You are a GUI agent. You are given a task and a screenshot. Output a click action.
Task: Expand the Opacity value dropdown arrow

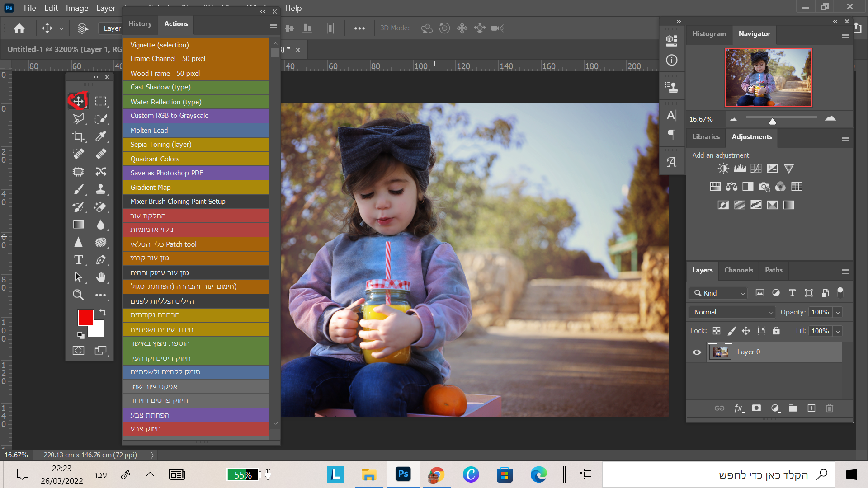[x=838, y=312]
